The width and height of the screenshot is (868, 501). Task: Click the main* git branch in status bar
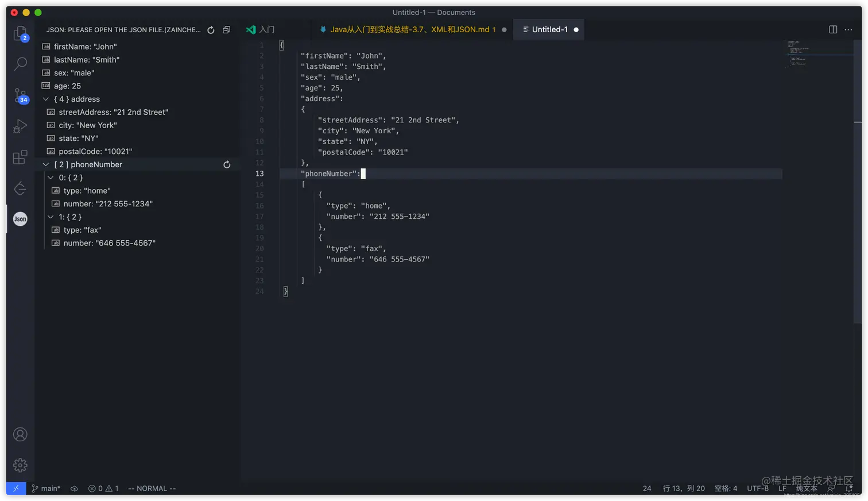[46, 488]
